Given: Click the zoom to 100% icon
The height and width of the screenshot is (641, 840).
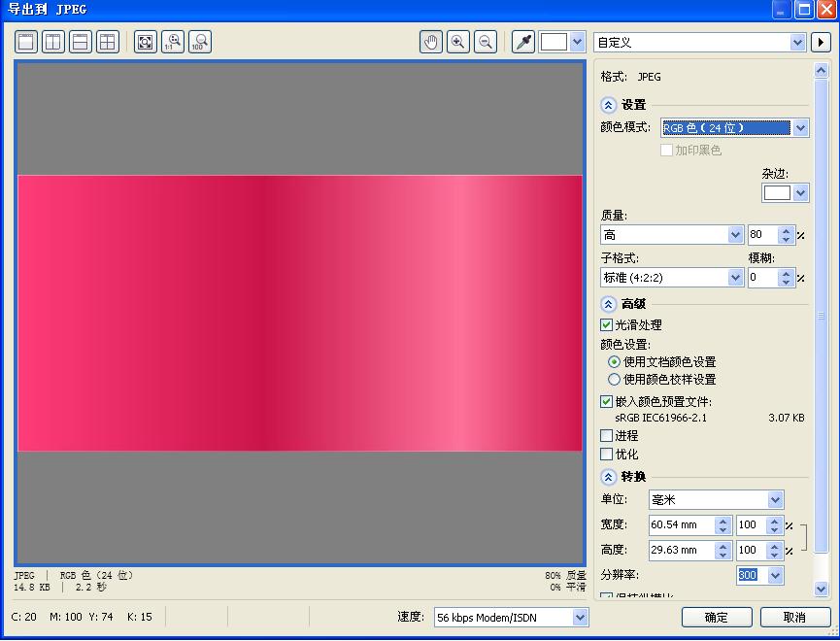Looking at the screenshot, I should tap(199, 42).
